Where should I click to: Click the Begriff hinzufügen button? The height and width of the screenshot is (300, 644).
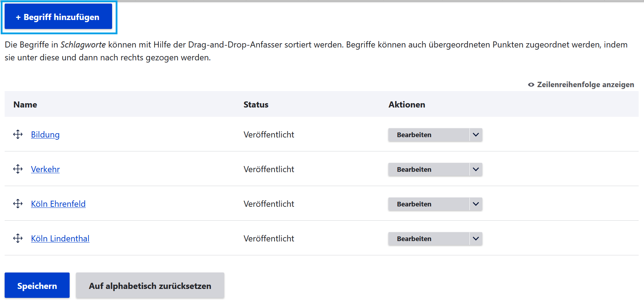[x=59, y=17]
